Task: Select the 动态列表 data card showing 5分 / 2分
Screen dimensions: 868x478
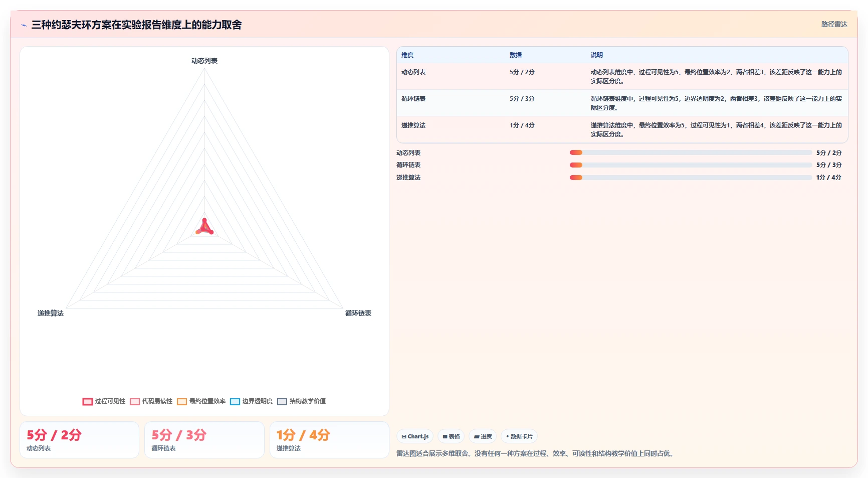Action: 79,440
